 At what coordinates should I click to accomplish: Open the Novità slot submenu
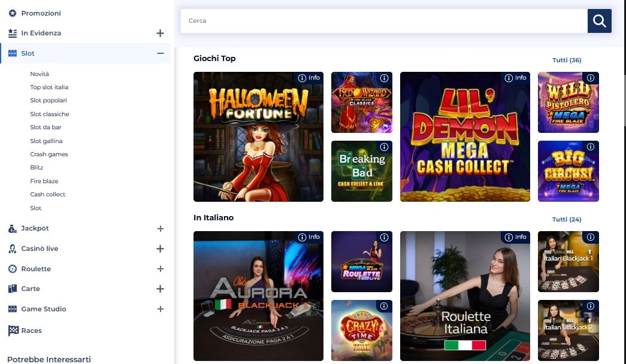click(x=40, y=74)
